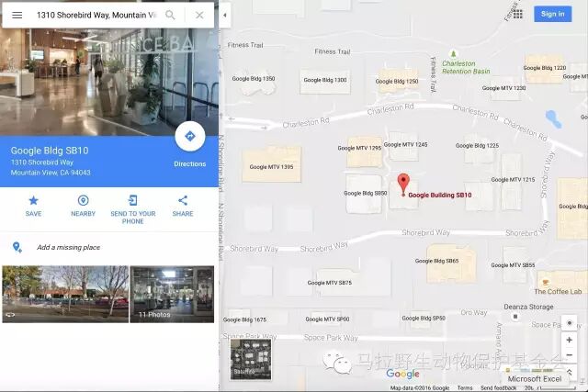The width and height of the screenshot is (588, 392).
Task: Click the SHARE label
Action: [183, 214]
